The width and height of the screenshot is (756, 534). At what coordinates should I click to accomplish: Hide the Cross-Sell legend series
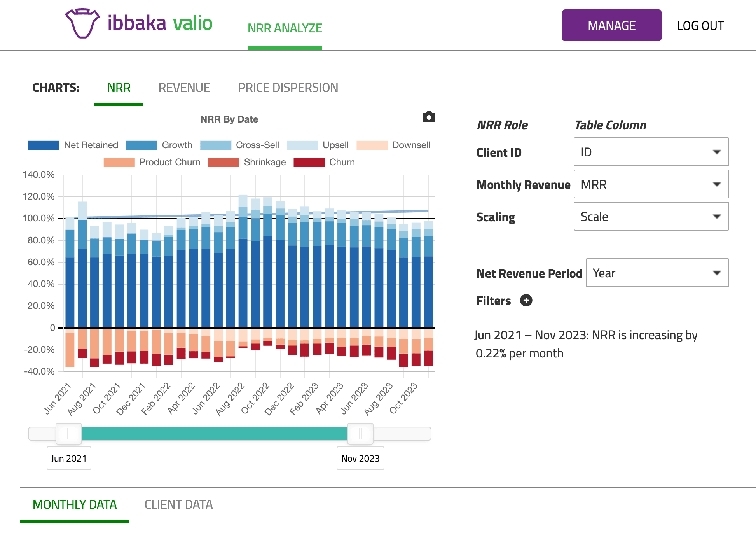239,145
